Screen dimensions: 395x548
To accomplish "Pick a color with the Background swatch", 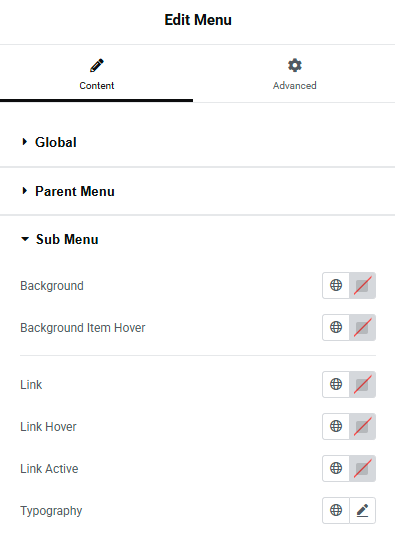I will tap(362, 286).
